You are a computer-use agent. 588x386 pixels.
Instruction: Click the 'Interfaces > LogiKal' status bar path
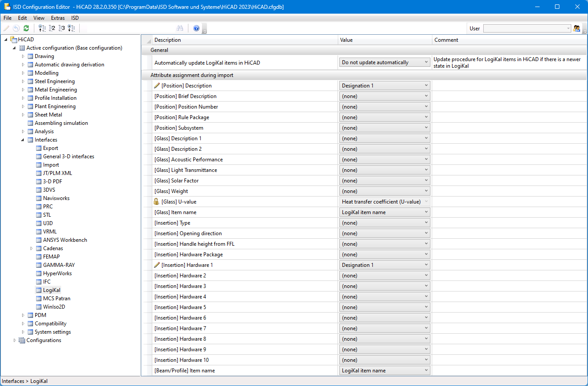[x=25, y=381]
